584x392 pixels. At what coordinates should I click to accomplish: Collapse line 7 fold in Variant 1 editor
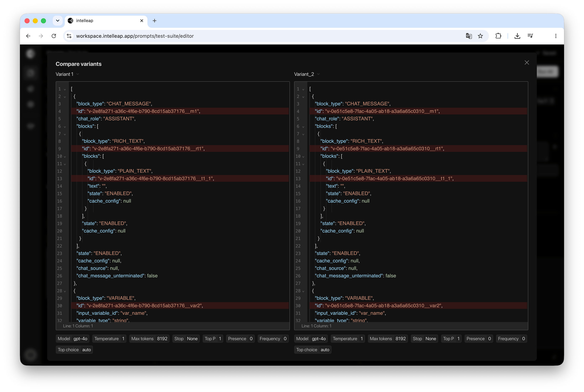tap(65, 134)
